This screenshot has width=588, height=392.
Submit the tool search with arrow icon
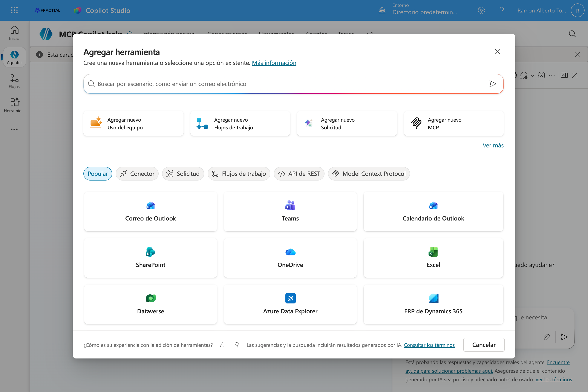click(493, 84)
